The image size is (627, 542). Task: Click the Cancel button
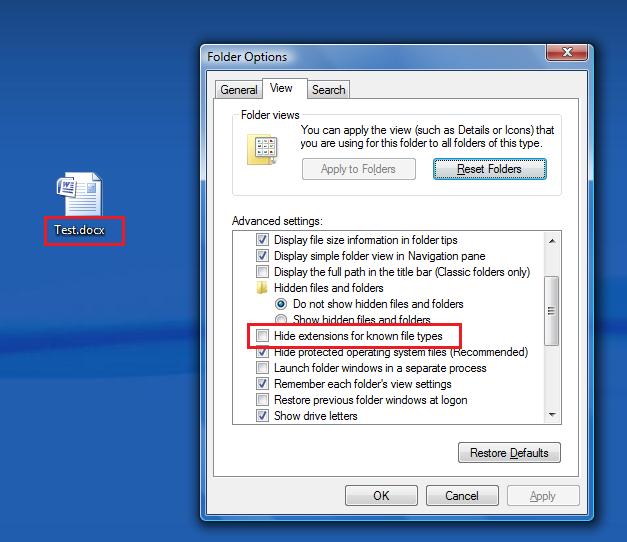[x=462, y=496]
